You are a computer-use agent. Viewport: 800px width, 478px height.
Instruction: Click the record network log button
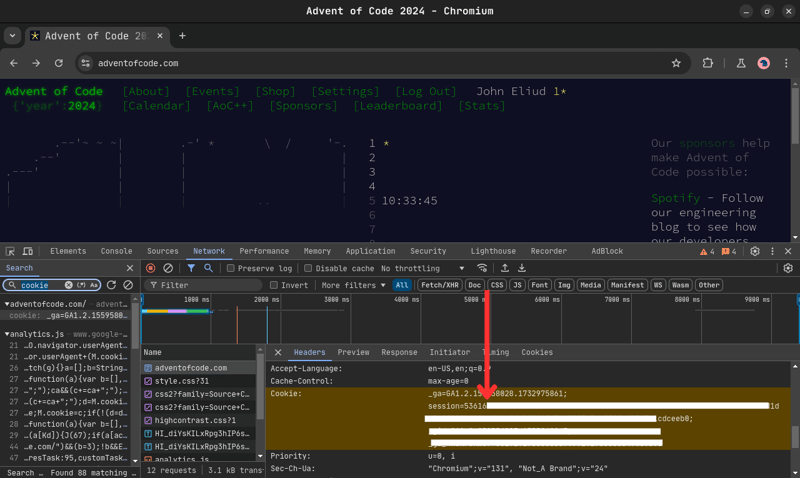point(151,268)
